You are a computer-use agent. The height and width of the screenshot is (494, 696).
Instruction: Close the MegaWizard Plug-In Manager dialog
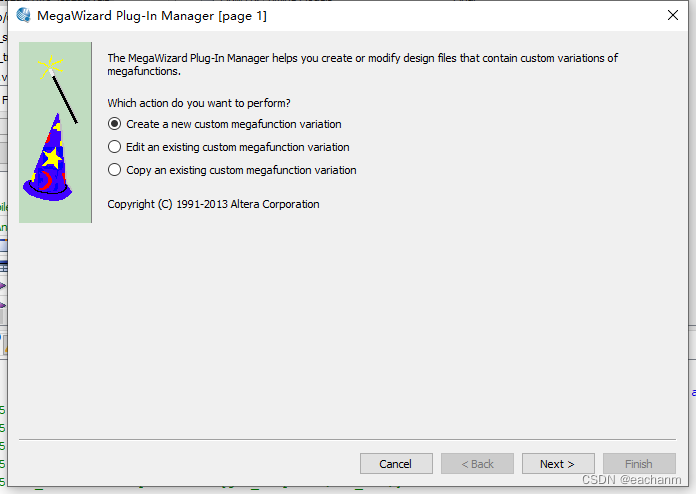672,16
